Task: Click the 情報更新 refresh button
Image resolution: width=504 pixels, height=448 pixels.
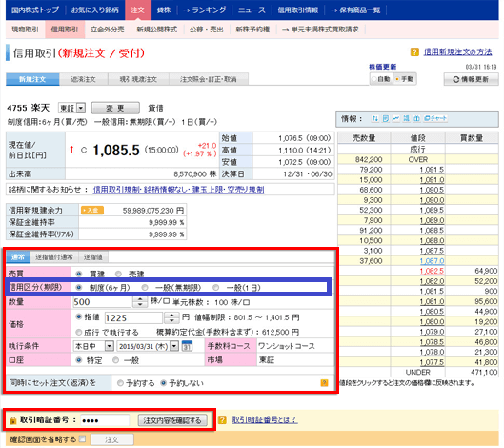Action: [x=472, y=79]
